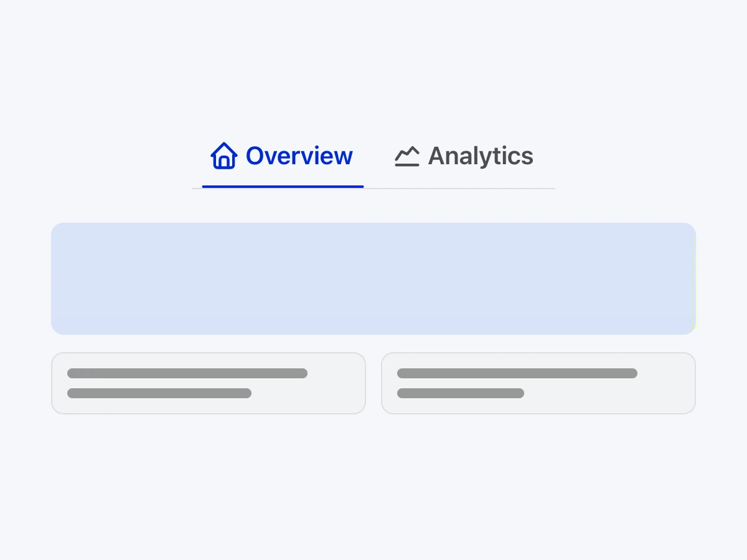747x560 pixels.
Task: Click the blue underline below Overview
Action: click(283, 186)
